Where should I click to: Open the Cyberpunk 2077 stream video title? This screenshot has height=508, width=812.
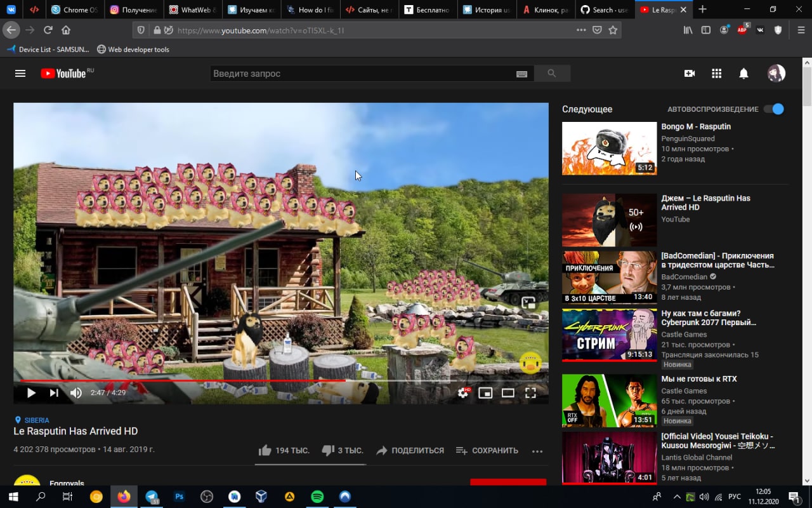pyautogui.click(x=709, y=317)
